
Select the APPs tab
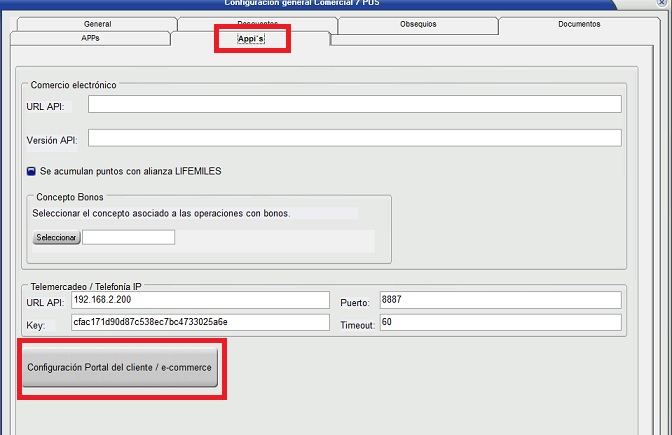click(90, 38)
